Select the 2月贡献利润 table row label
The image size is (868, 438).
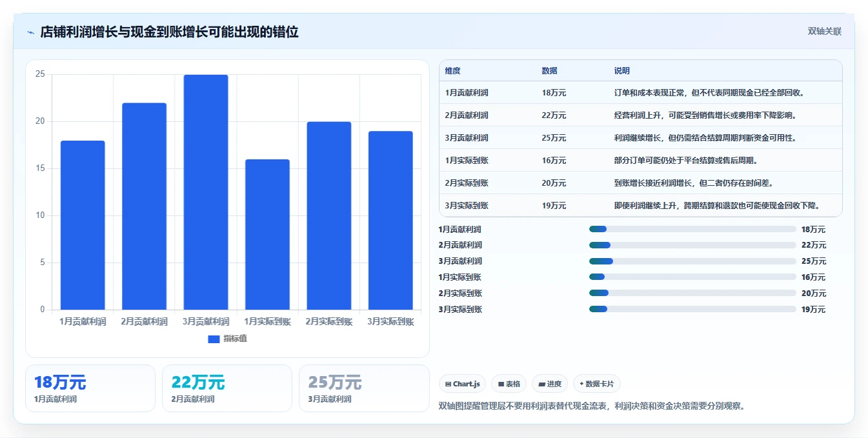[467, 115]
